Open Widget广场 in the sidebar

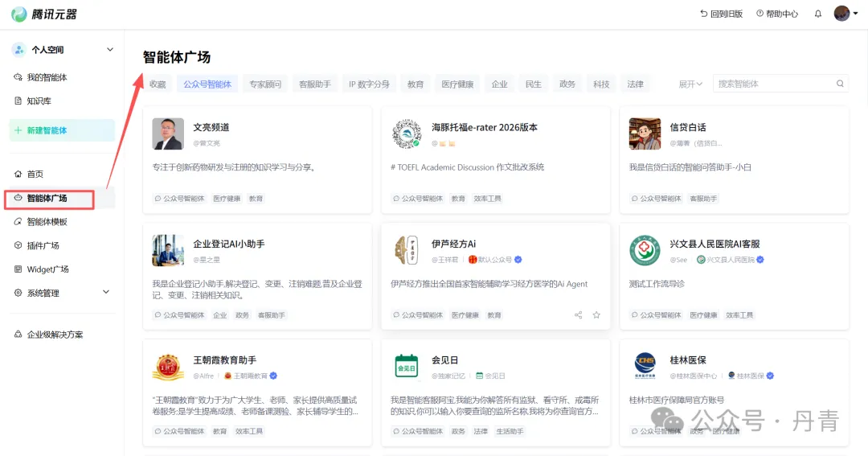point(47,269)
